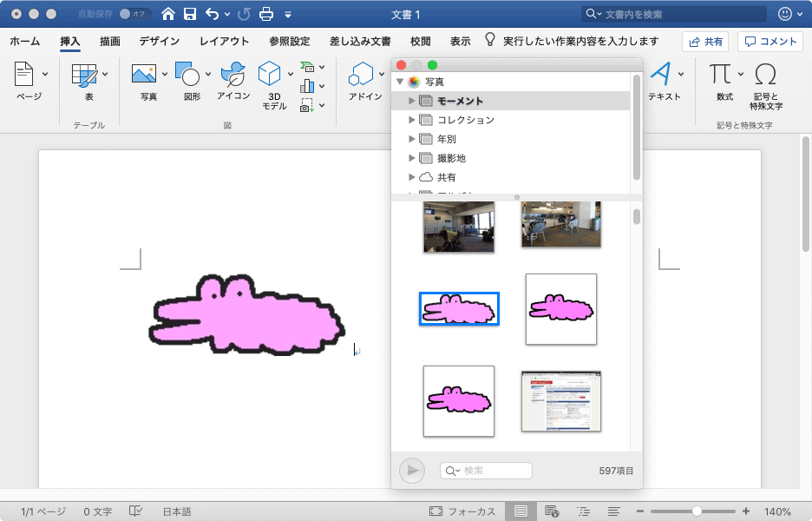This screenshot has width=812, height=521.
Task: Enable フォーカス (Focus) mode
Action: point(463,511)
